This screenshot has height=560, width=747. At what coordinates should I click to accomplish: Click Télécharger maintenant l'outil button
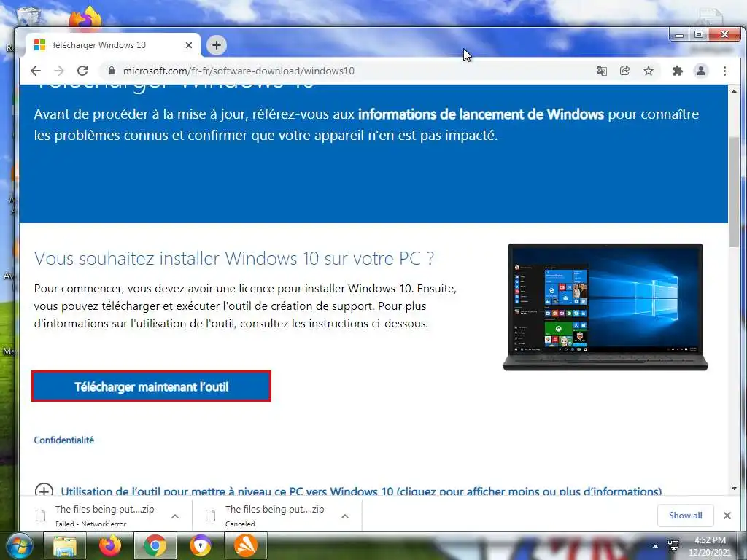[152, 386]
